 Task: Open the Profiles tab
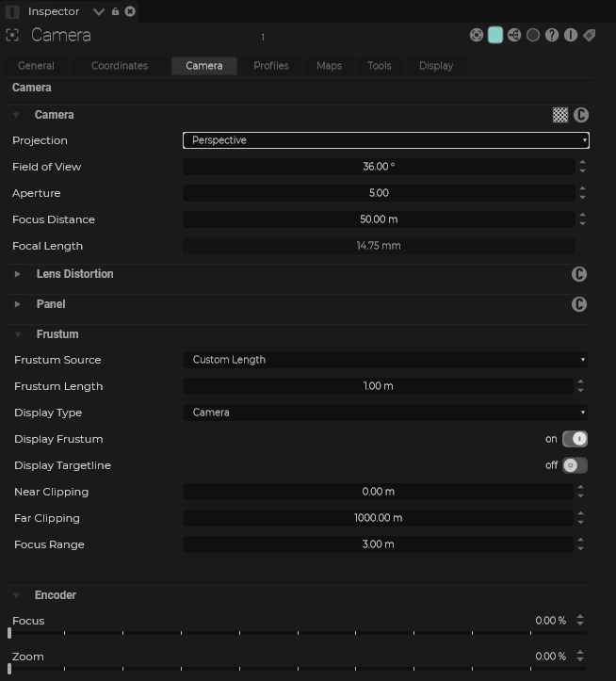[x=271, y=66]
